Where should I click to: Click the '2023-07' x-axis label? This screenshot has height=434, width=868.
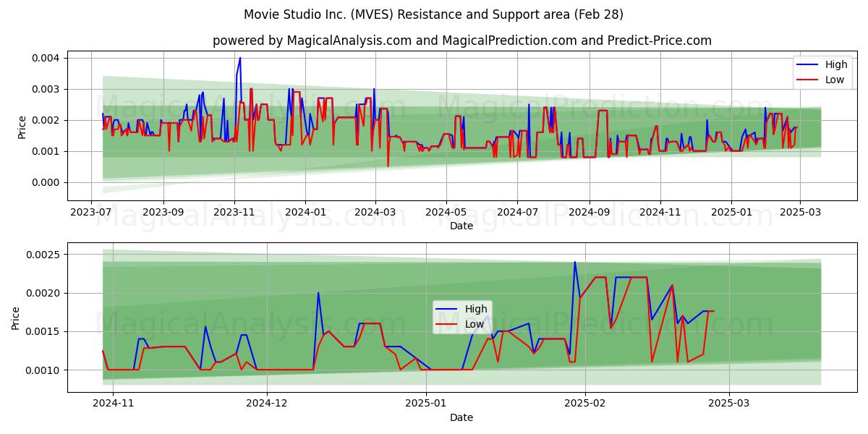91,213
